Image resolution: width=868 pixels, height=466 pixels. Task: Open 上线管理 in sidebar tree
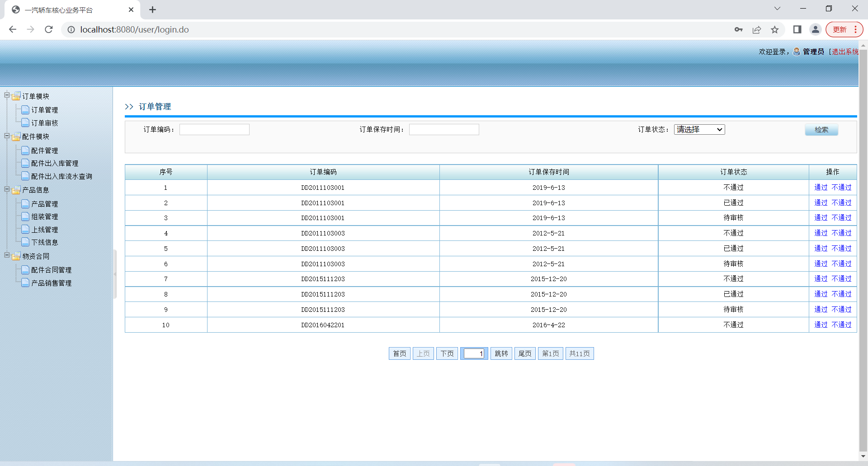pos(44,230)
